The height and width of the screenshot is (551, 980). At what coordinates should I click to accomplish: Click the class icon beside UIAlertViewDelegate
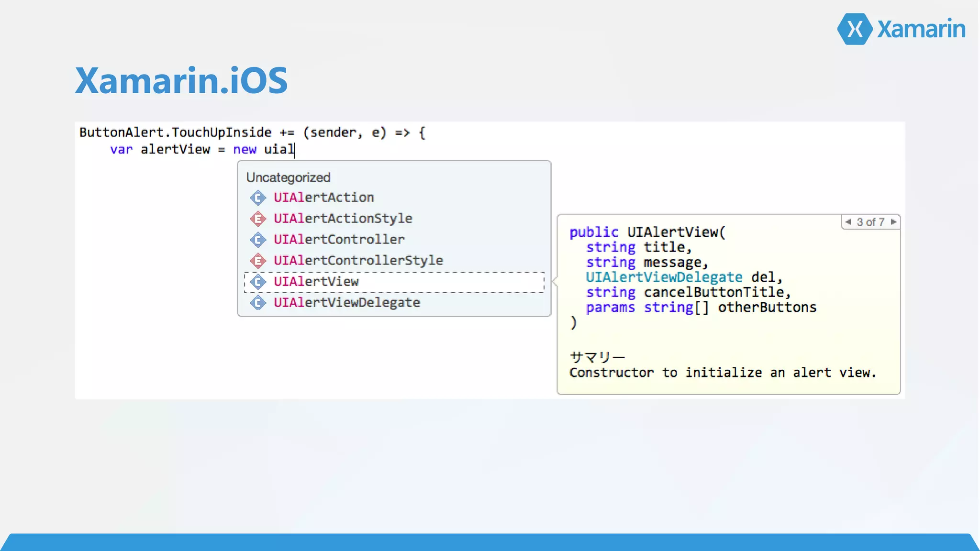(258, 303)
